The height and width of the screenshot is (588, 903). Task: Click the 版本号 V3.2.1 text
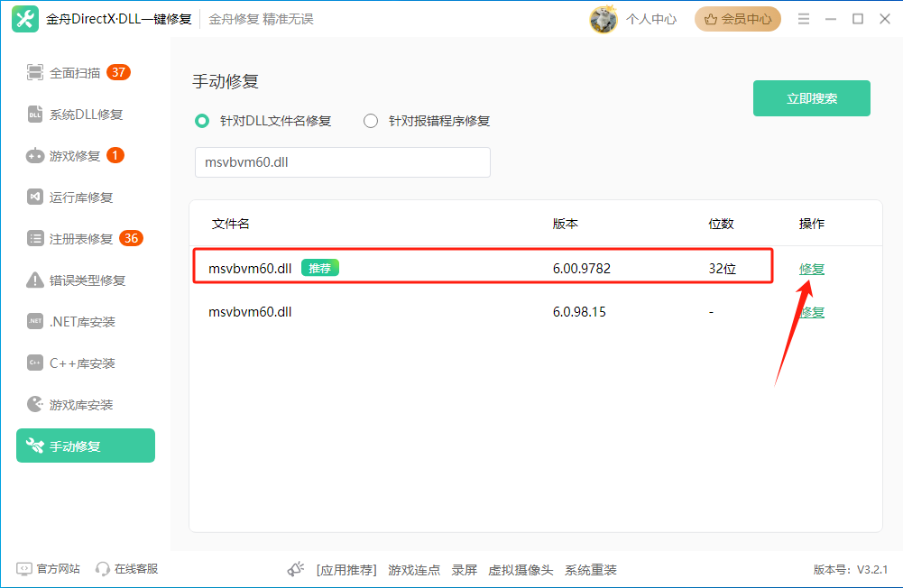(851, 570)
